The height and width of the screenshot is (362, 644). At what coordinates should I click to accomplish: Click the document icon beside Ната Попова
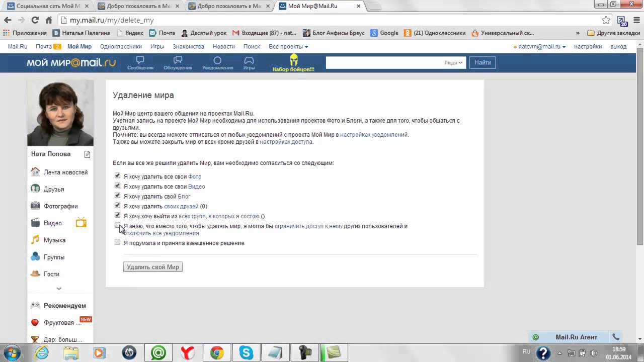coord(87,154)
